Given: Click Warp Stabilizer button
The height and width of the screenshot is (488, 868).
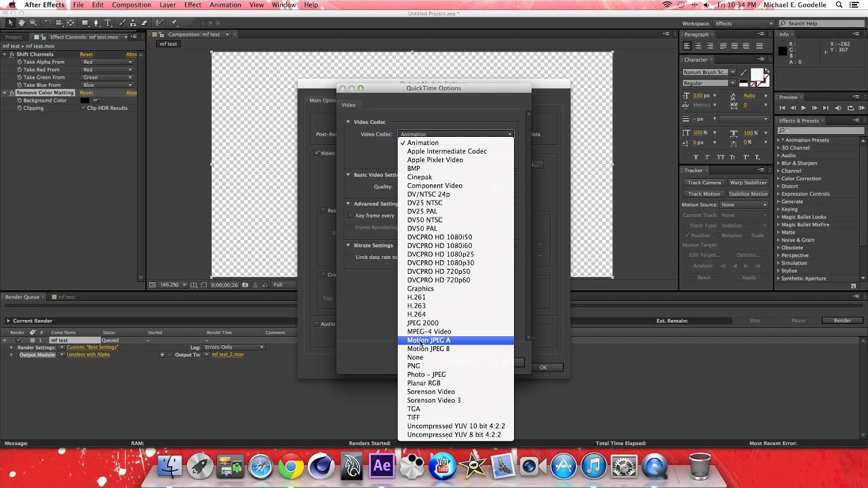Looking at the screenshot, I should [x=749, y=182].
